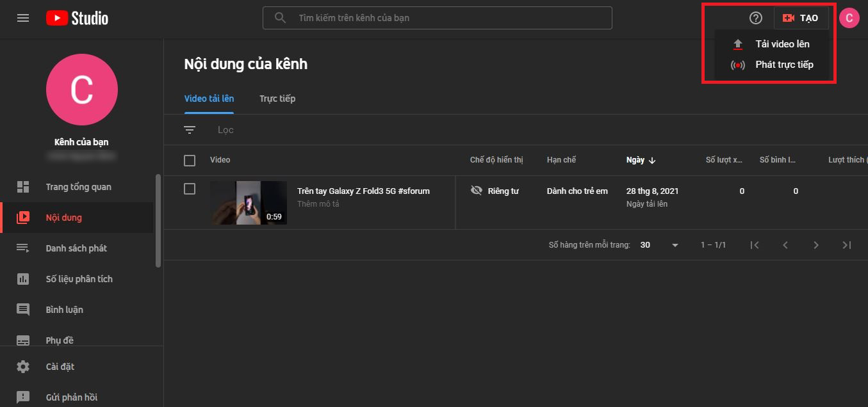Open the Galaxy Z Fold3 video thumbnail

point(249,202)
